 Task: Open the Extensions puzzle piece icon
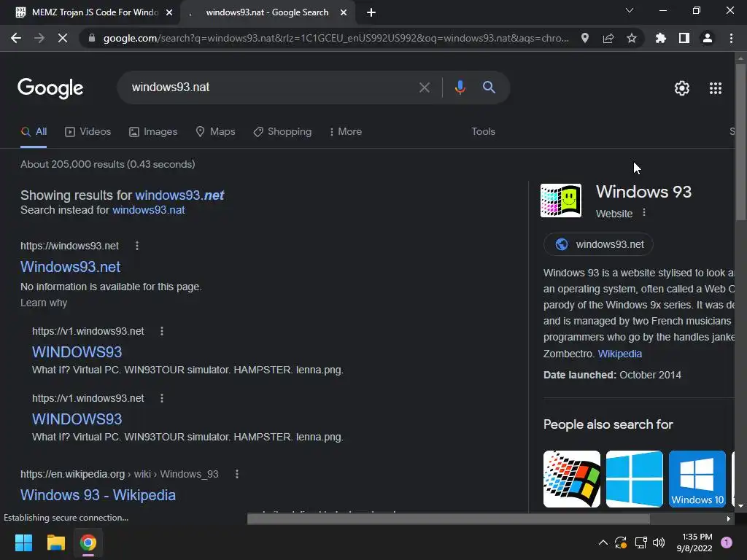(661, 38)
